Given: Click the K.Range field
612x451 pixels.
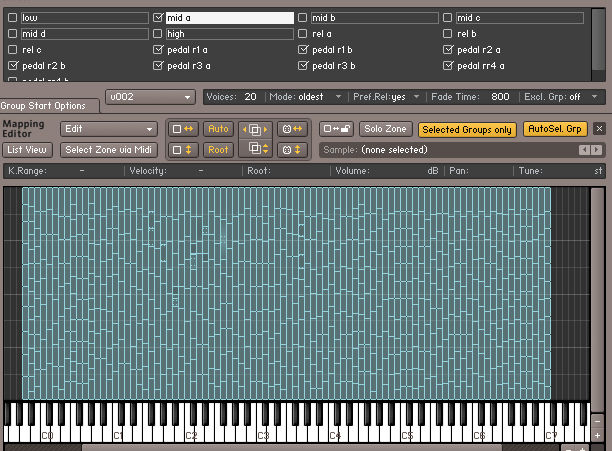Looking at the screenshot, I should tap(64, 170).
